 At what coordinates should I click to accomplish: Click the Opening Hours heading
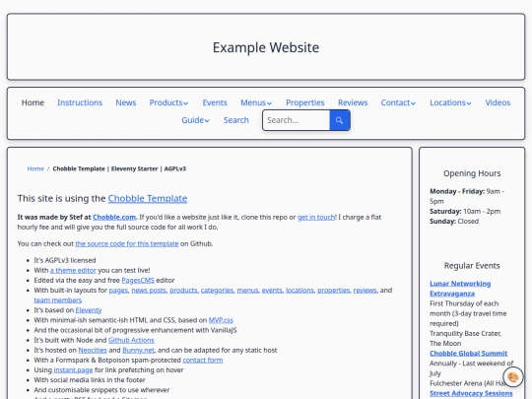[x=472, y=173]
